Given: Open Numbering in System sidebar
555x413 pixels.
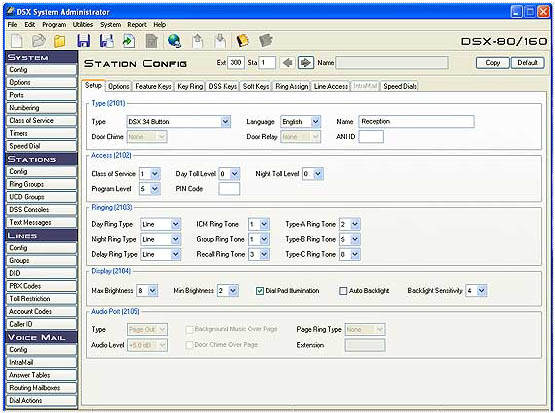Looking at the screenshot, I should coord(41,108).
